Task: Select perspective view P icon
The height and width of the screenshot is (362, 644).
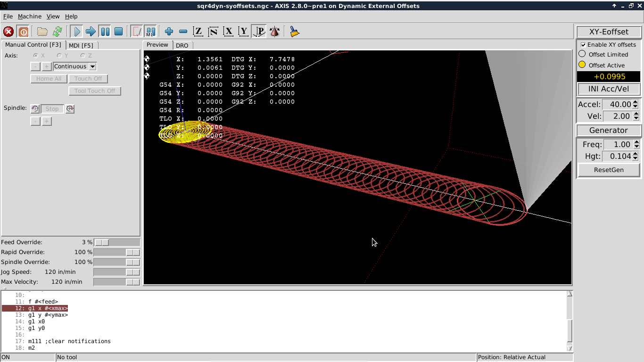Action: [x=259, y=32]
